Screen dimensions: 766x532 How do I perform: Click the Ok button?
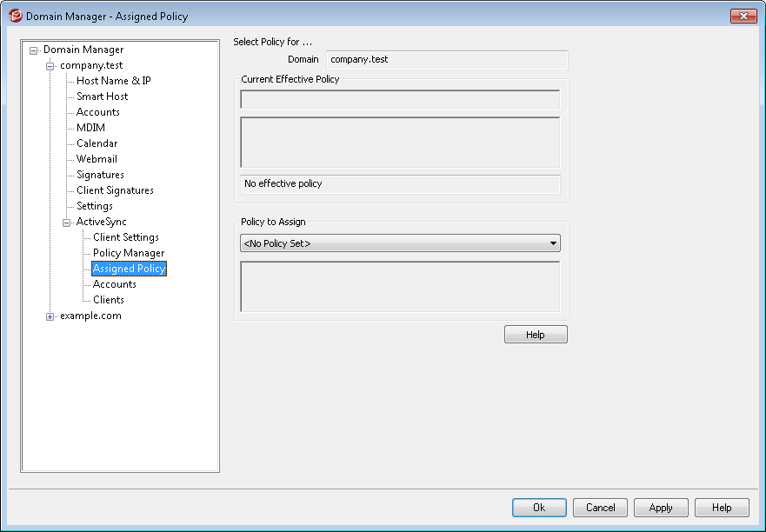pos(539,508)
